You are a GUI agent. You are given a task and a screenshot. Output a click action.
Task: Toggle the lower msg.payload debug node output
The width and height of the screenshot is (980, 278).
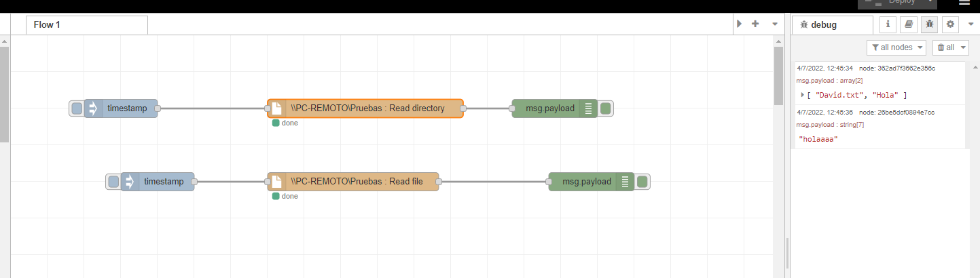[643, 182]
